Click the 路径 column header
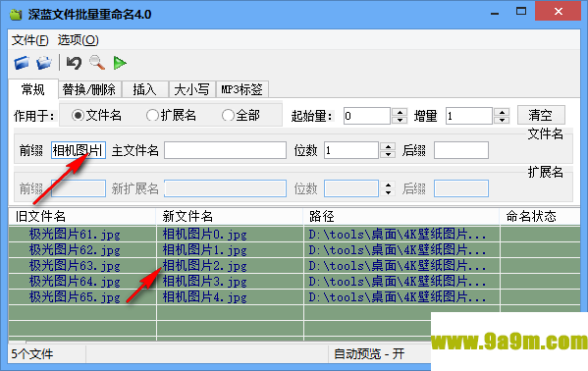Image resolution: width=588 pixels, height=371 pixels. click(x=401, y=217)
